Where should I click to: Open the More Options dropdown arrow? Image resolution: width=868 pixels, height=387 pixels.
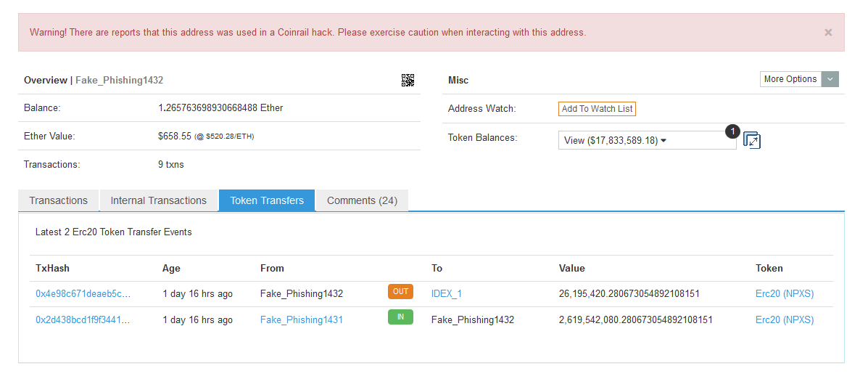tap(830, 79)
